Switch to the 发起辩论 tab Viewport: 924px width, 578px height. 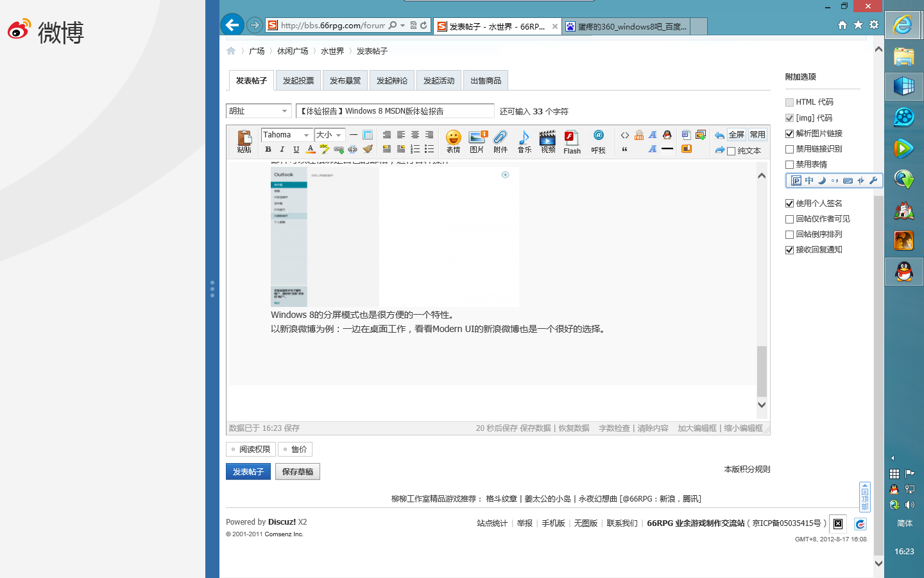pos(392,80)
